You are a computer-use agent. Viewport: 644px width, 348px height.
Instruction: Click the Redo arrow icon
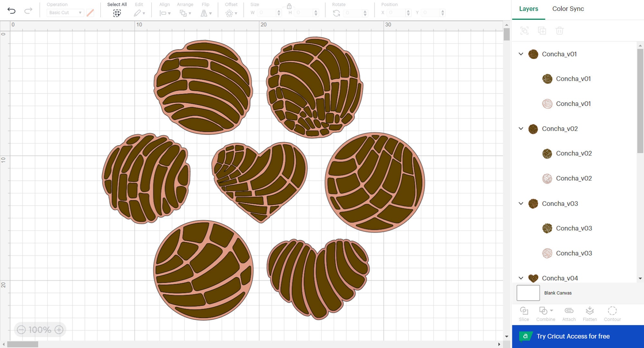tap(28, 11)
